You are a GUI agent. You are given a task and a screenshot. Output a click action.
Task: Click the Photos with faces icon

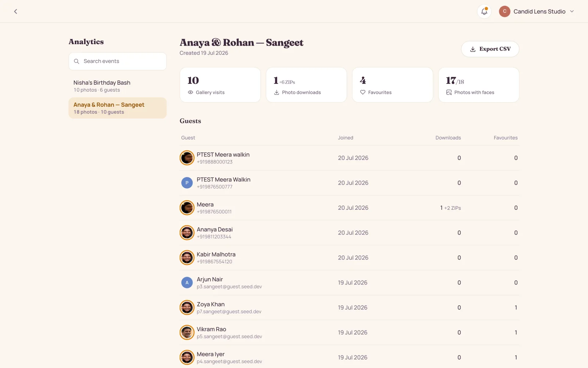[449, 92]
